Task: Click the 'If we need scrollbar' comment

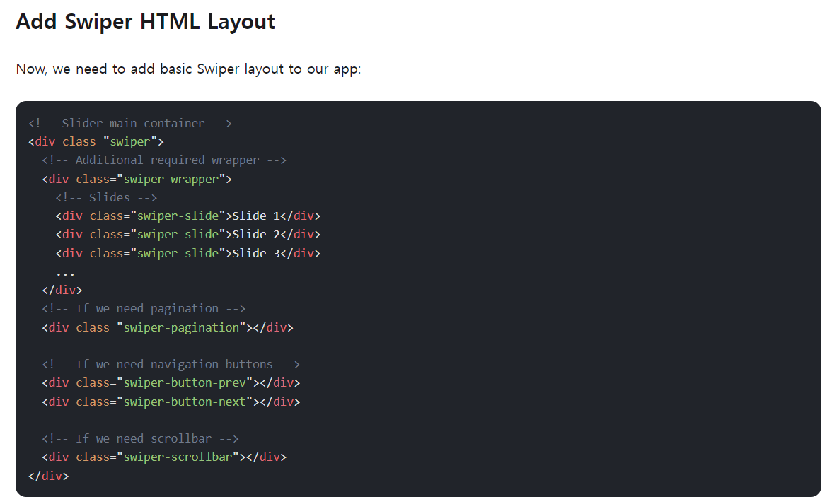Action: (141, 439)
